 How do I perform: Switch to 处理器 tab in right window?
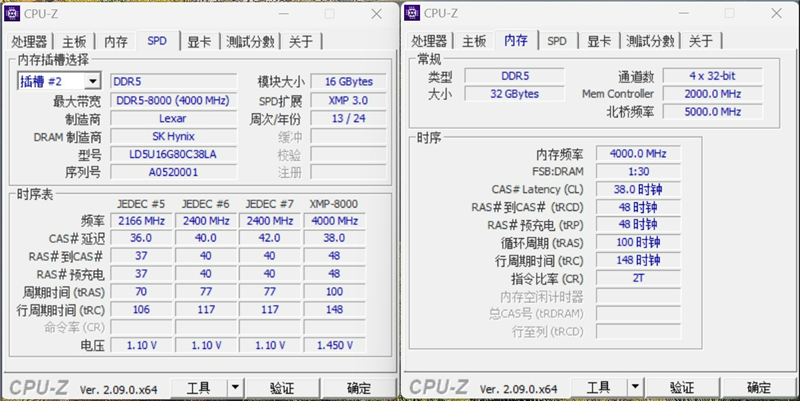coord(429,41)
